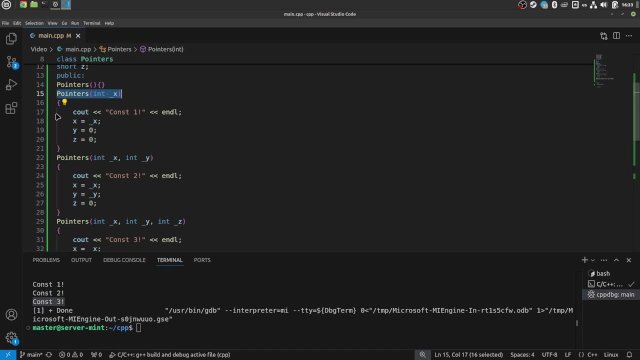Image resolution: width=640 pixels, height=360 pixels.
Task: Switch to the DEBUG CONSOLE tab
Action: point(124,260)
